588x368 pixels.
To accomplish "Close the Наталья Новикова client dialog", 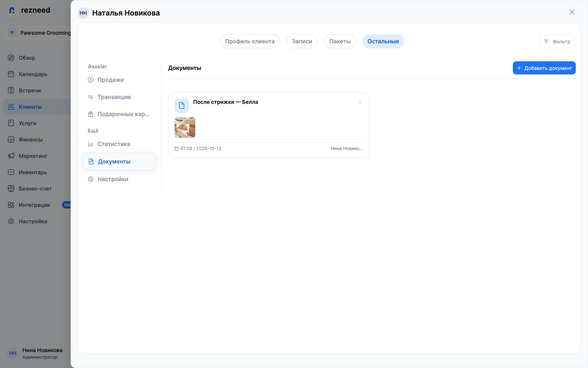I will point(572,12).
